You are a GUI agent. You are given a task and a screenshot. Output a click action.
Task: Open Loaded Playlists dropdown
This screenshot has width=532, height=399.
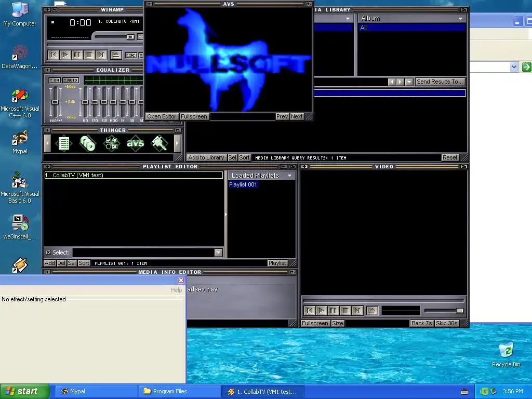(x=289, y=176)
